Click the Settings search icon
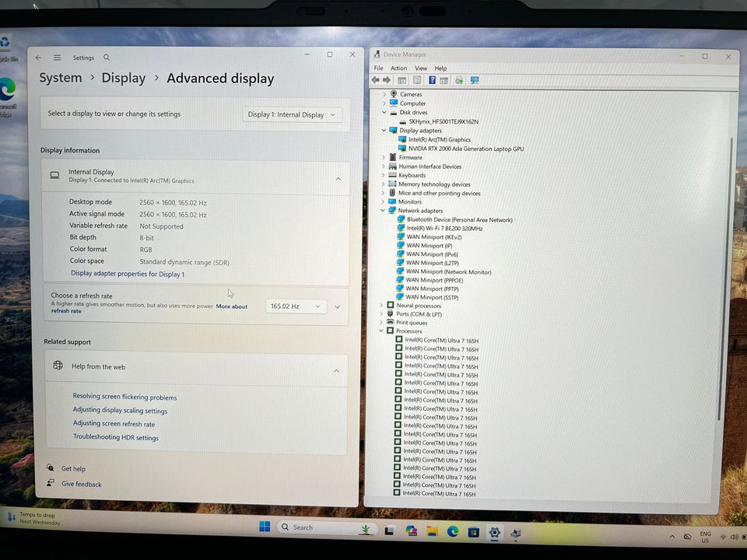 point(107,58)
